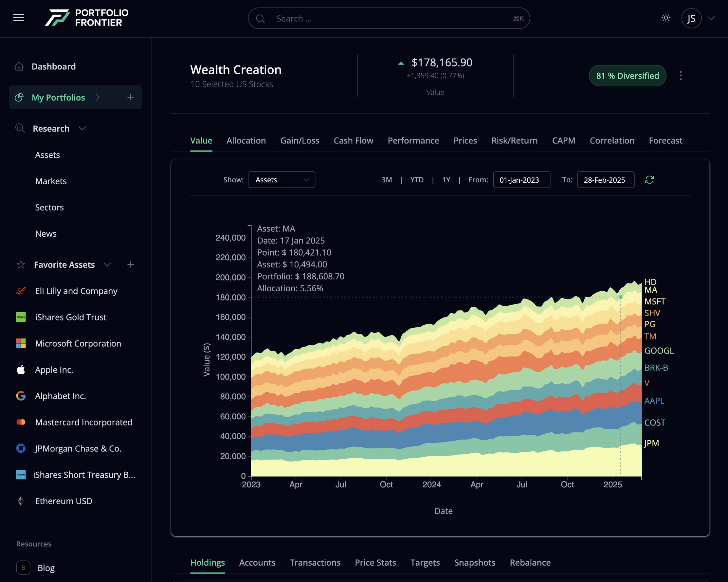This screenshot has width=728, height=582.
Task: Click the Research magnifier icon
Action: coord(20,128)
